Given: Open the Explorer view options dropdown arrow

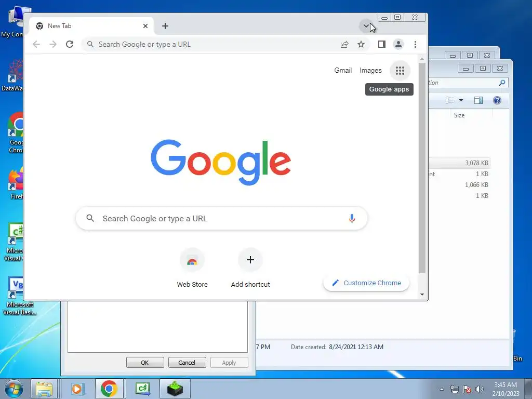Looking at the screenshot, I should tap(461, 100).
